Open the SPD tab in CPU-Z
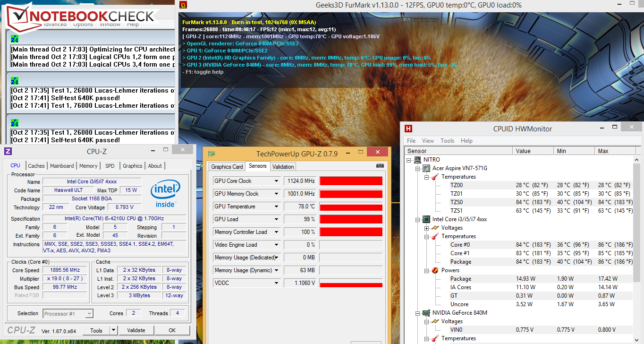644x344 pixels. pyautogui.click(x=110, y=166)
